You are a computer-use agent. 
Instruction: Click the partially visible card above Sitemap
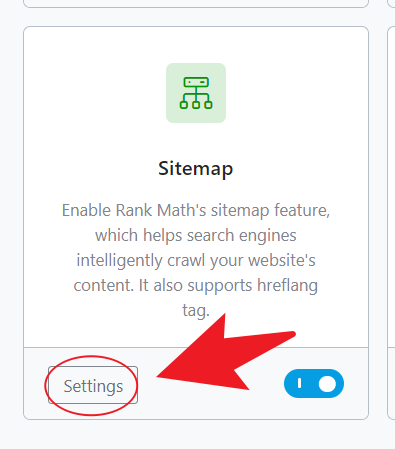(196, 4)
